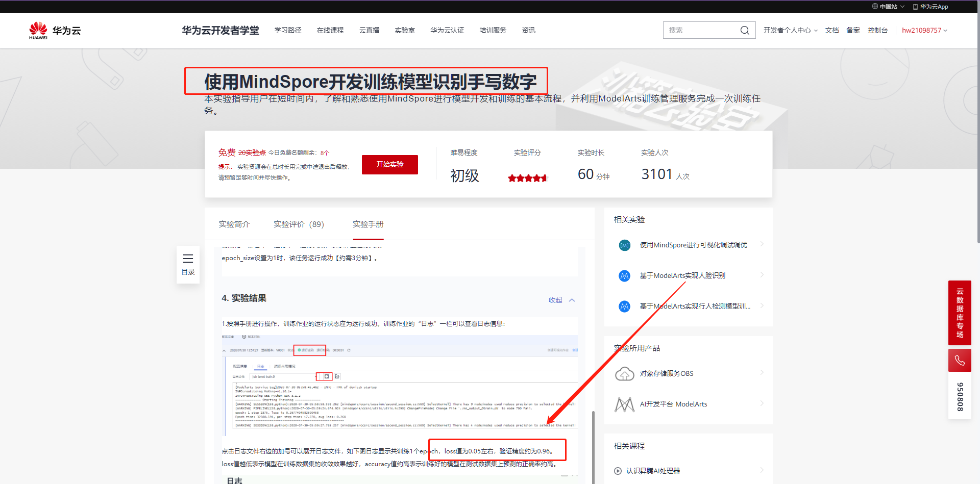Screen dimensions: 980x484
Task: Click chevron next to 使用MindSpore进行可视化调试调优
Action: [x=762, y=244]
